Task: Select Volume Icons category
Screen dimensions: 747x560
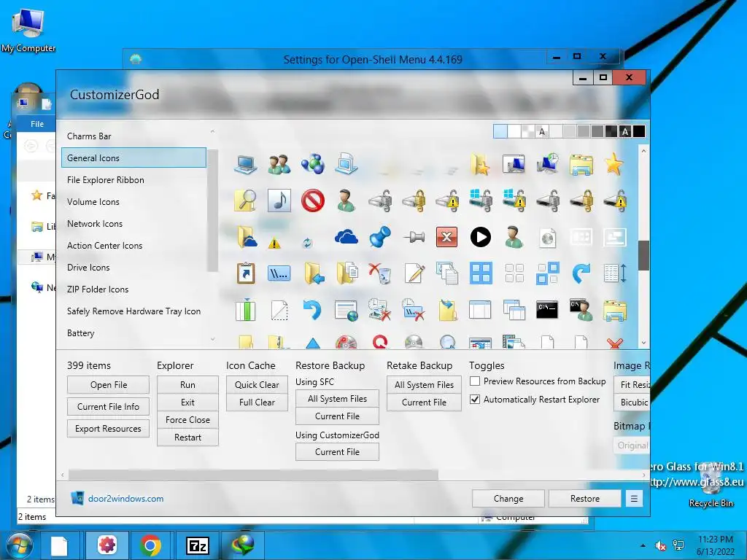Action: pos(133,201)
